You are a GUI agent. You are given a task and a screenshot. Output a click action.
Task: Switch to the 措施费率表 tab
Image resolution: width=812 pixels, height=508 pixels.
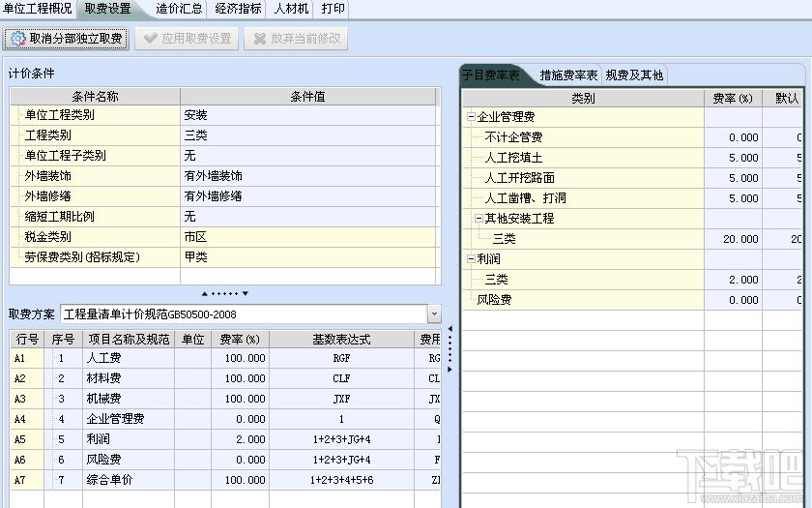click(x=568, y=75)
